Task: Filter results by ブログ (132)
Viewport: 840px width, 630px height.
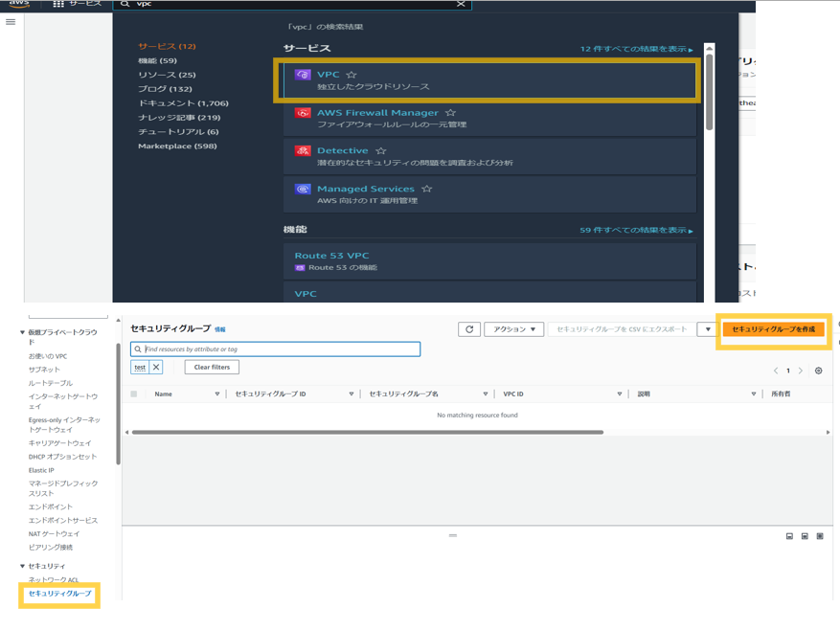Action: point(165,89)
